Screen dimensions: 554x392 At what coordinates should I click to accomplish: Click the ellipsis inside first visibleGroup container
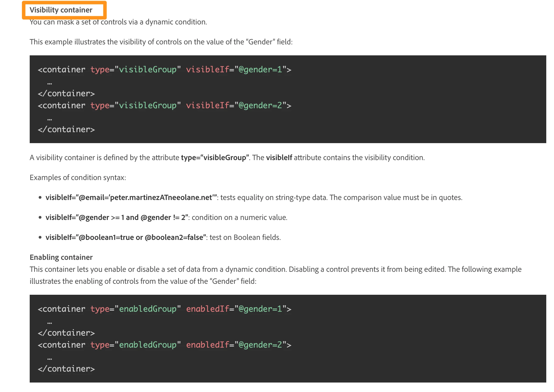pyautogui.click(x=50, y=84)
